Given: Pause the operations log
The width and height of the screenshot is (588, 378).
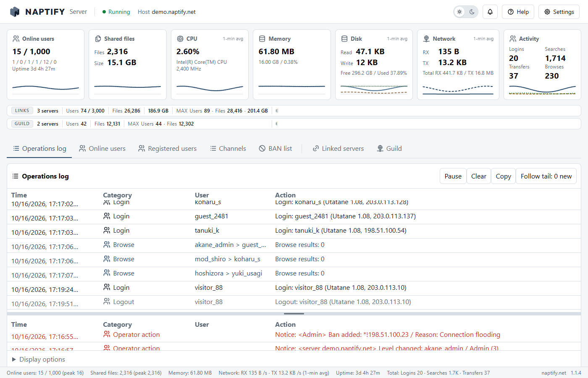Looking at the screenshot, I should tap(453, 176).
